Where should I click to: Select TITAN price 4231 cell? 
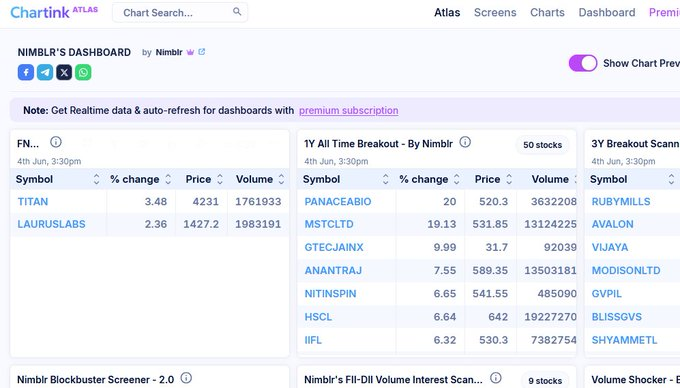tap(201, 202)
